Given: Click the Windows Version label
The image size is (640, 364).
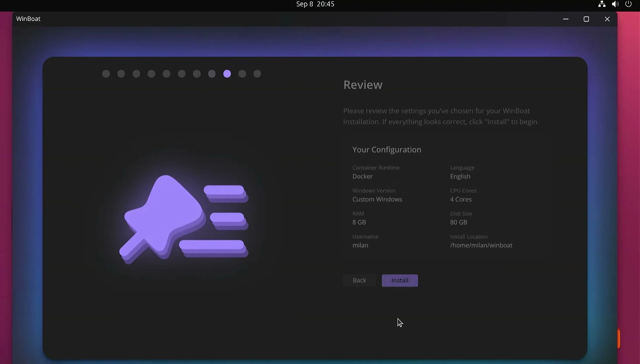Looking at the screenshot, I should 374,191.
